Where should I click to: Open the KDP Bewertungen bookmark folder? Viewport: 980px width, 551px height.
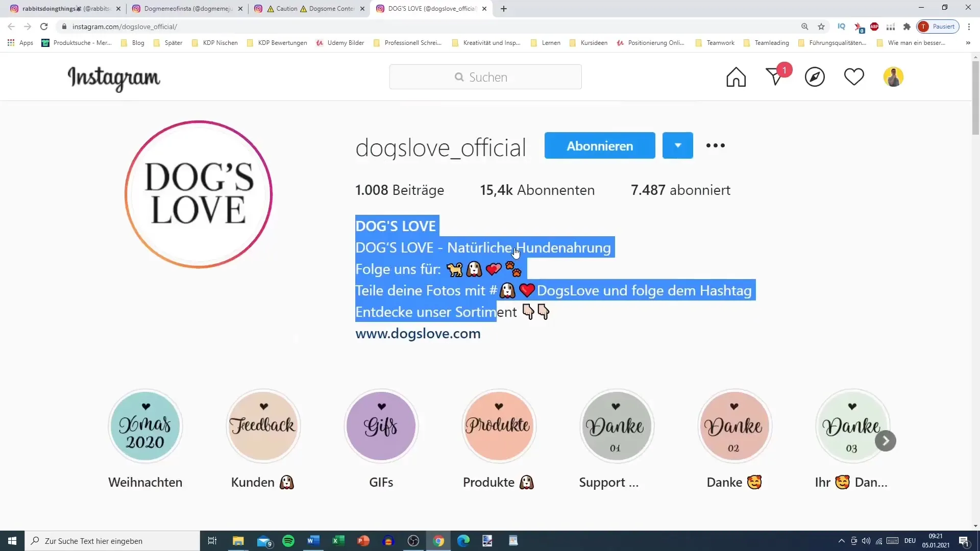point(277,43)
